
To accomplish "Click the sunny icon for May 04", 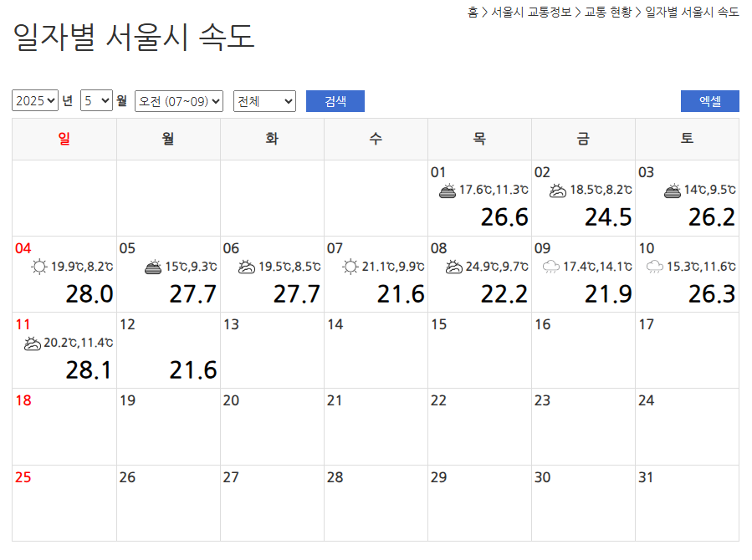I will point(39,267).
